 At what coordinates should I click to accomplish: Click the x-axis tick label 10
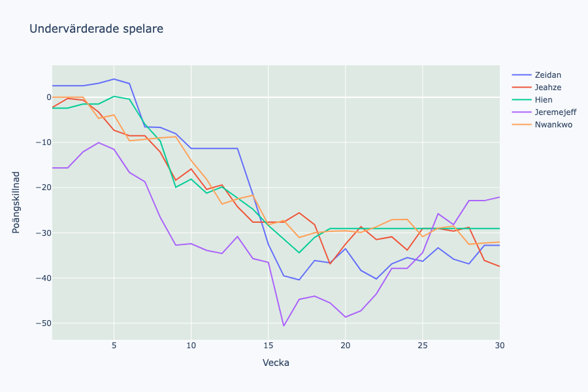point(191,345)
